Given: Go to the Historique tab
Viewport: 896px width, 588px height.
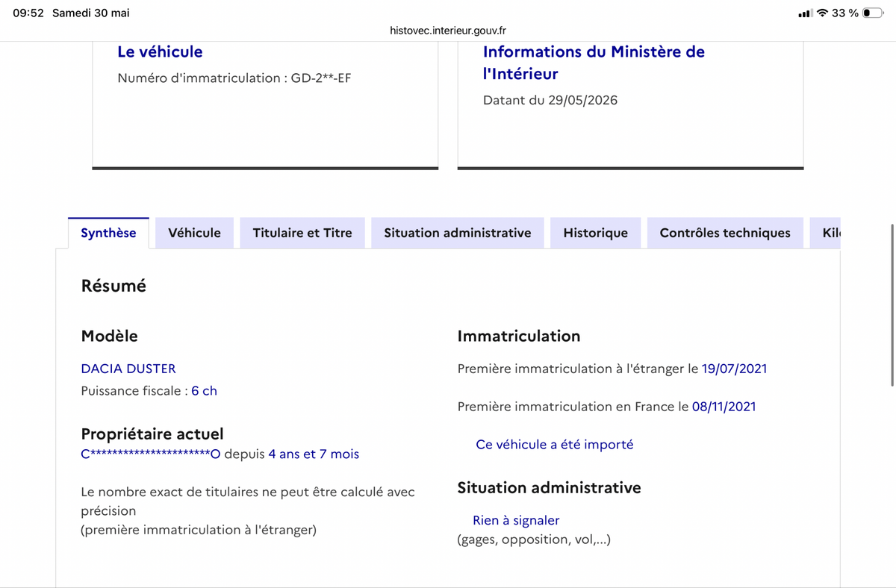Looking at the screenshot, I should pos(595,233).
